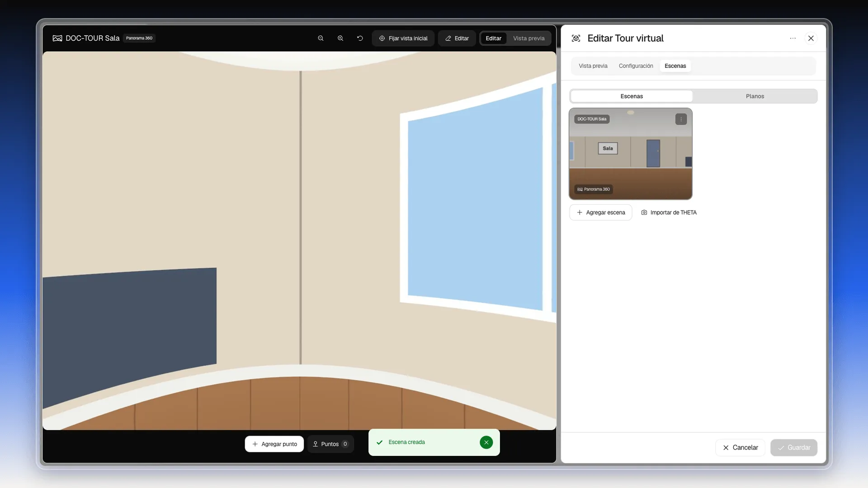
Task: Open DOC-TOUR Sala scene thumbnail options menu
Action: click(681, 119)
